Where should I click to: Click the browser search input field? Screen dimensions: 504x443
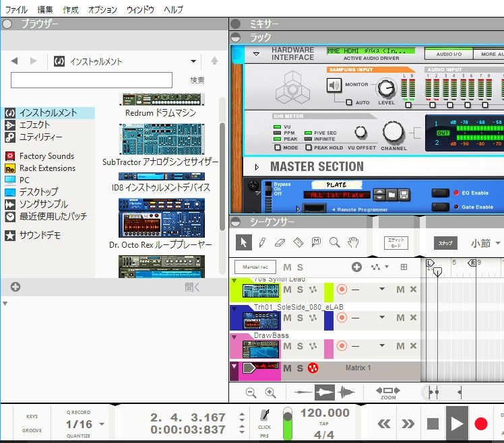(92, 80)
